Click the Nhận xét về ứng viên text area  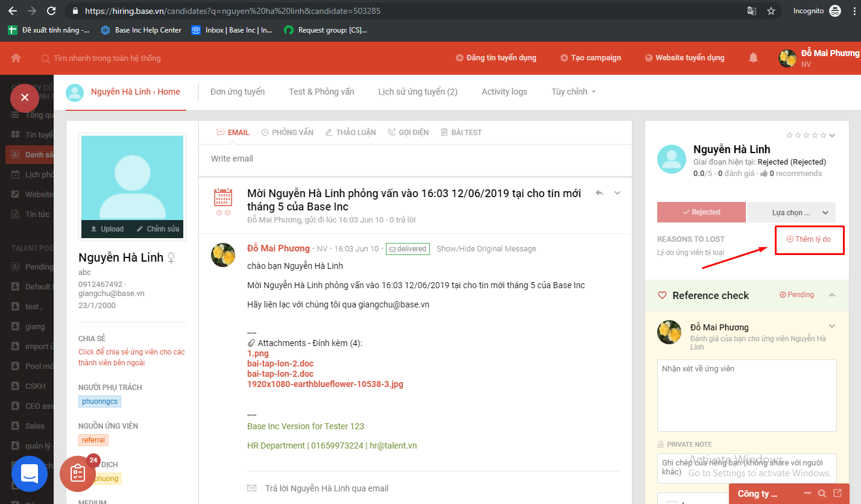click(746, 395)
